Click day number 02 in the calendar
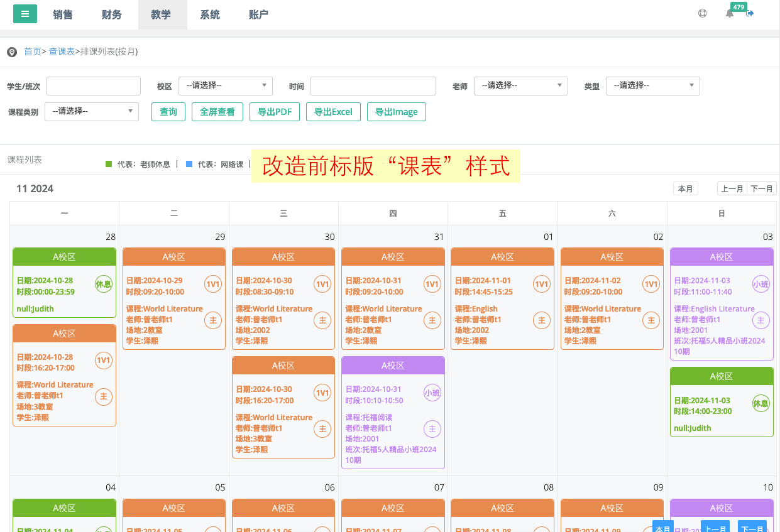 point(658,237)
